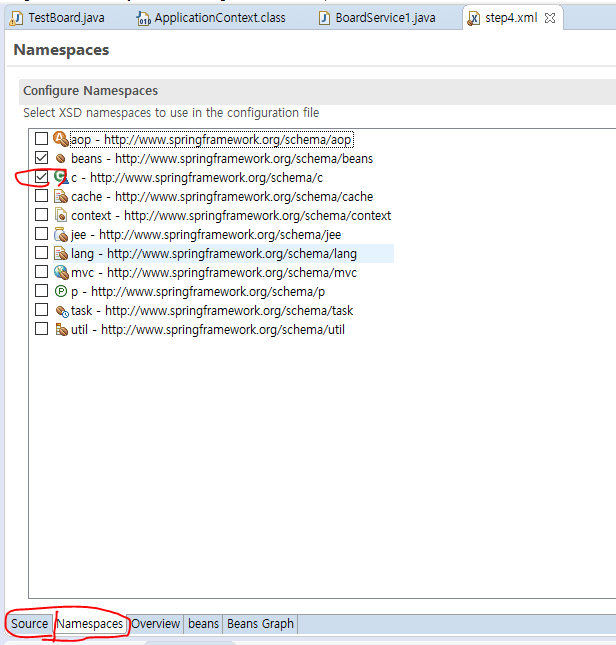
Task: Click the mvc namespace globe icon
Action: coord(61,272)
